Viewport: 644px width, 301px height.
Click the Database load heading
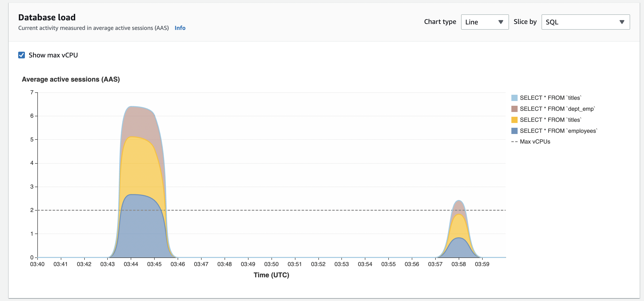(47, 17)
